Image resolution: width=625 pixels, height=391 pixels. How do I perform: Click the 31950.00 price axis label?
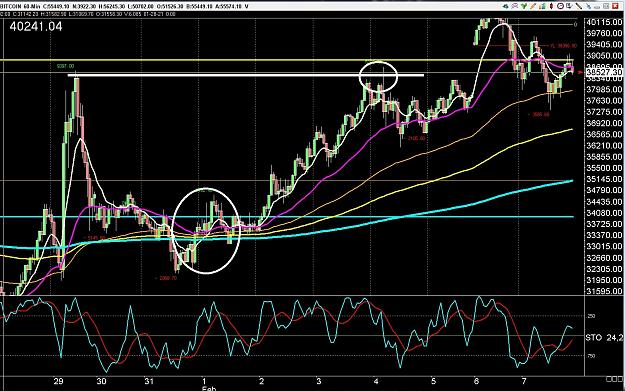tap(604, 281)
